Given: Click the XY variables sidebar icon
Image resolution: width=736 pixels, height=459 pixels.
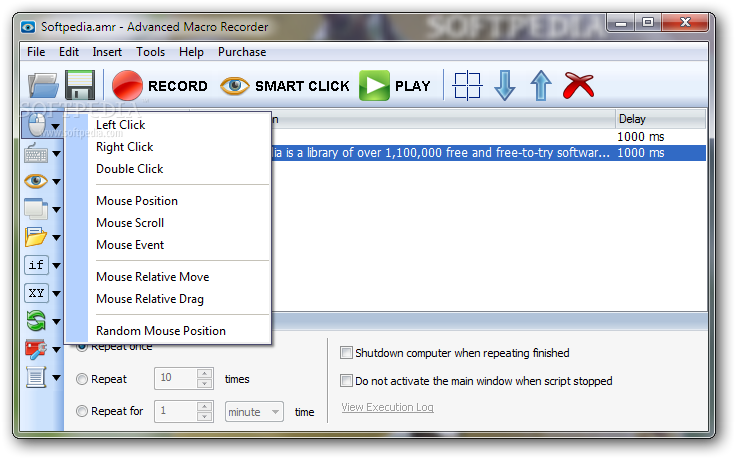Looking at the screenshot, I should pyautogui.click(x=36, y=293).
